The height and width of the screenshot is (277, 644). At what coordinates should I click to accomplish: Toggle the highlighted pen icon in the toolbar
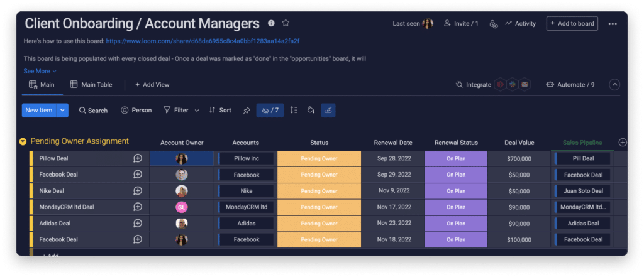pyautogui.click(x=328, y=111)
